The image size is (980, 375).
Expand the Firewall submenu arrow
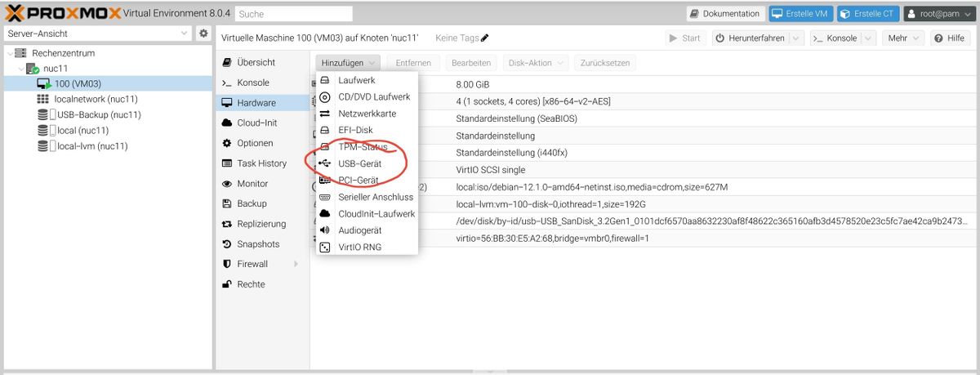[x=296, y=264]
